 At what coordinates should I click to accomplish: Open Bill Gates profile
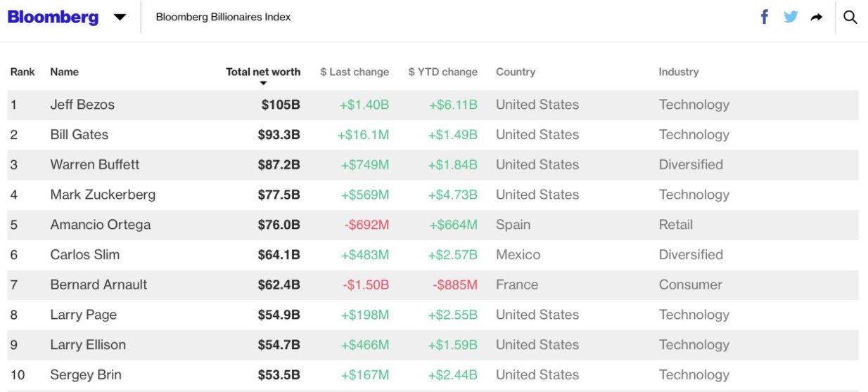79,135
